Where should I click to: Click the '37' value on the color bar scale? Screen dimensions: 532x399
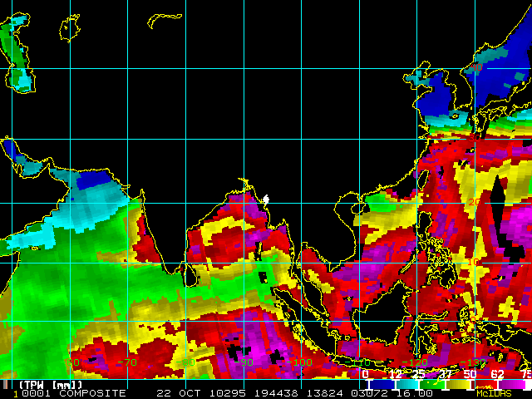click(445, 374)
